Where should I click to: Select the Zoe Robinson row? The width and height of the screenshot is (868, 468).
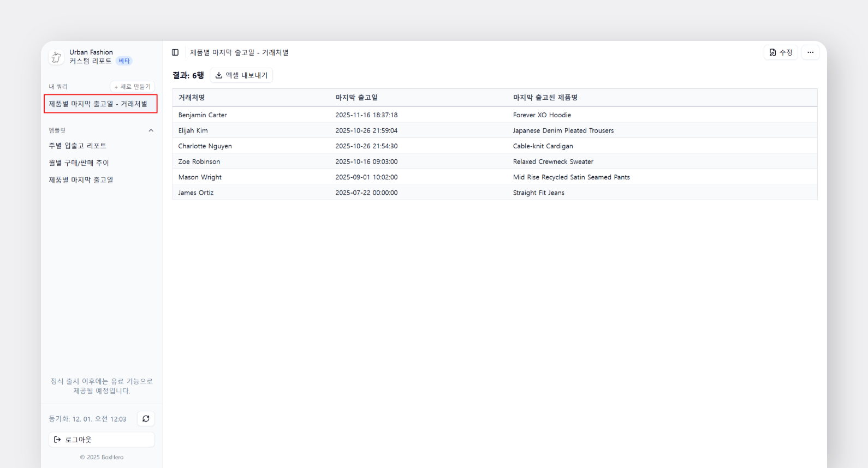(x=199, y=162)
